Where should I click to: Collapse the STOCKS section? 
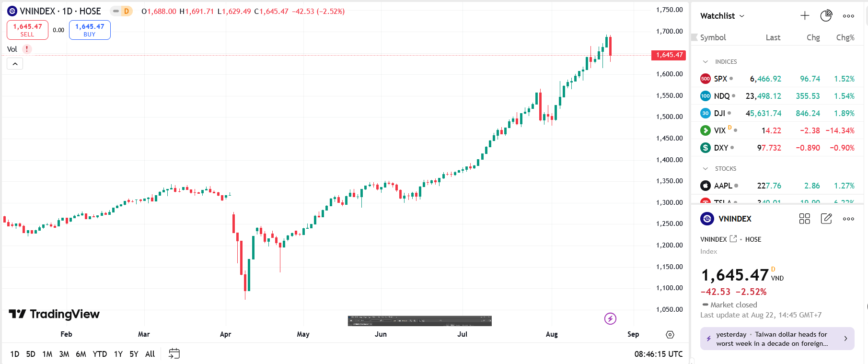(705, 168)
